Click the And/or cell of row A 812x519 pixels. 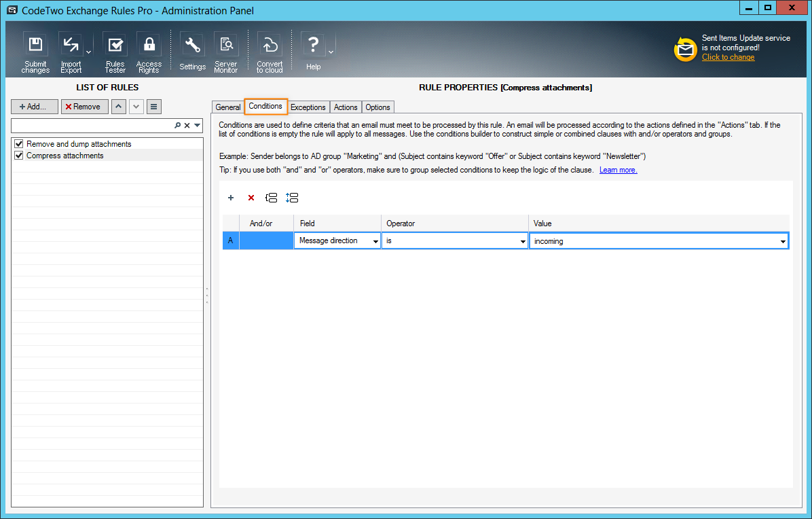[x=266, y=241]
